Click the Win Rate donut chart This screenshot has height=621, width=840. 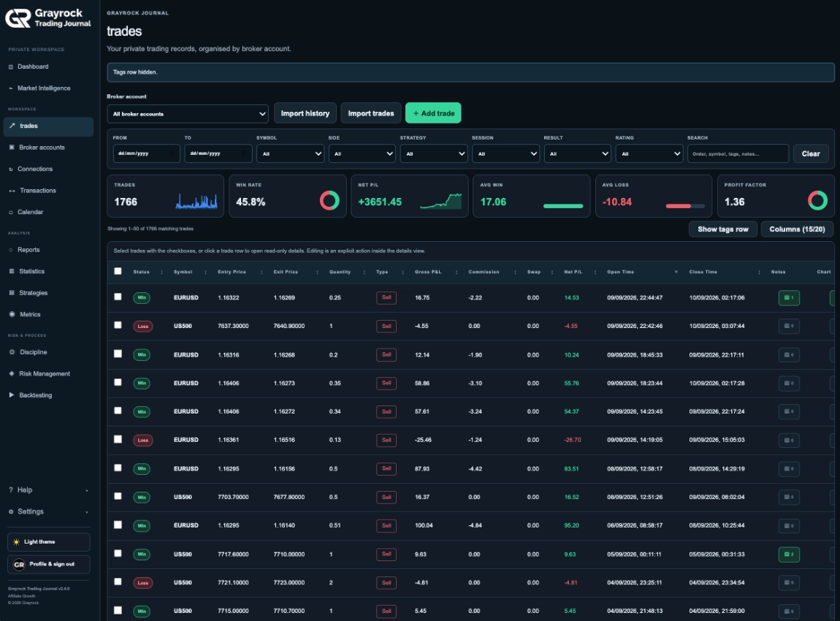pyautogui.click(x=329, y=201)
